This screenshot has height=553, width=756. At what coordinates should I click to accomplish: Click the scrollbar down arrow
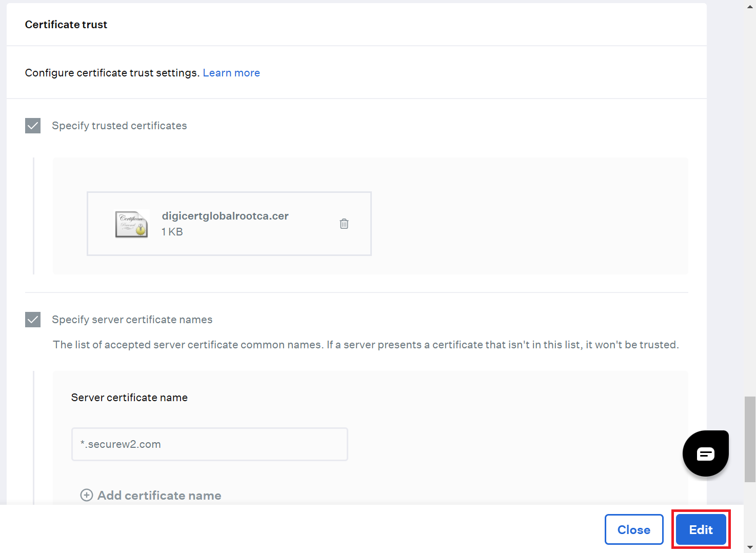(x=750, y=547)
